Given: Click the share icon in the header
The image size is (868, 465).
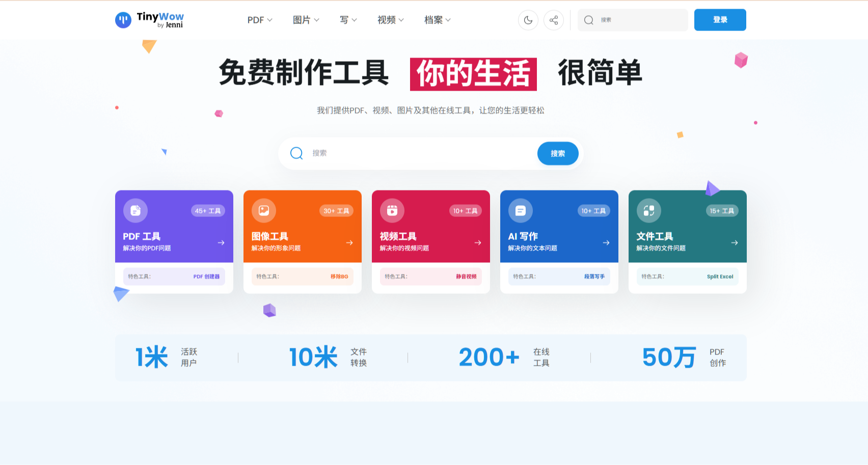Looking at the screenshot, I should (554, 20).
